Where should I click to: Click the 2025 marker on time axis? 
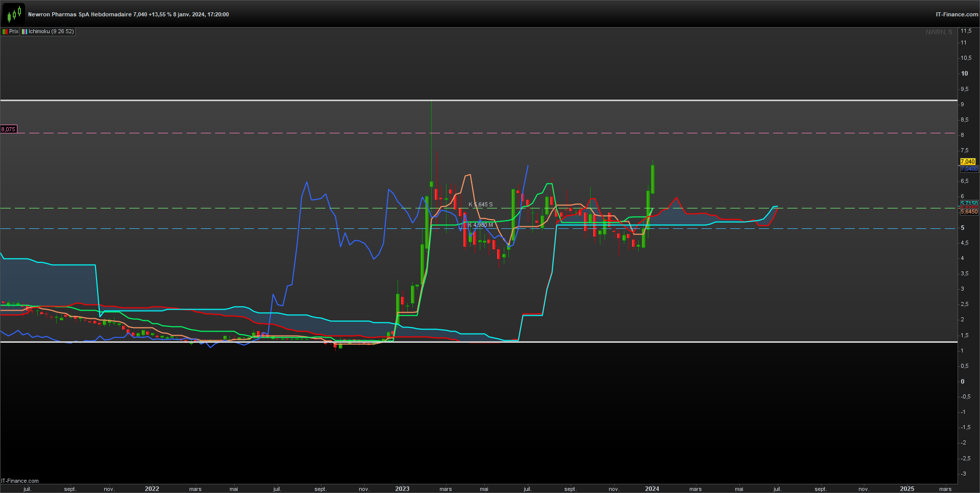click(x=907, y=489)
